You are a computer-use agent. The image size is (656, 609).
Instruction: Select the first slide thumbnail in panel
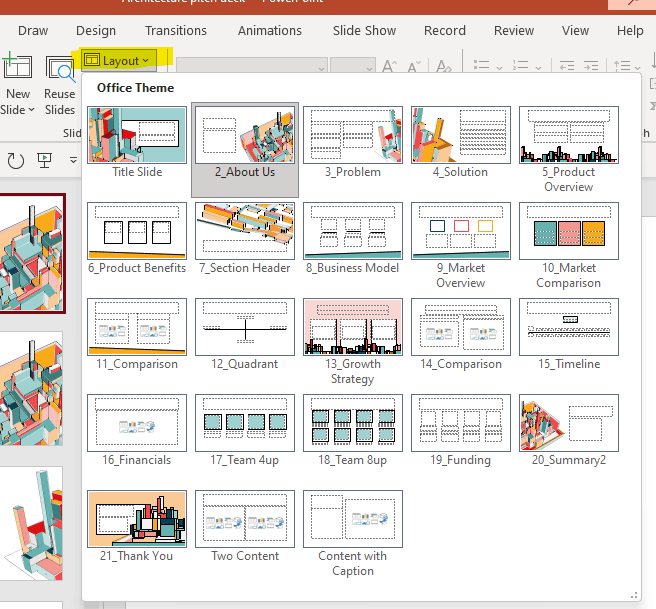pos(33,253)
